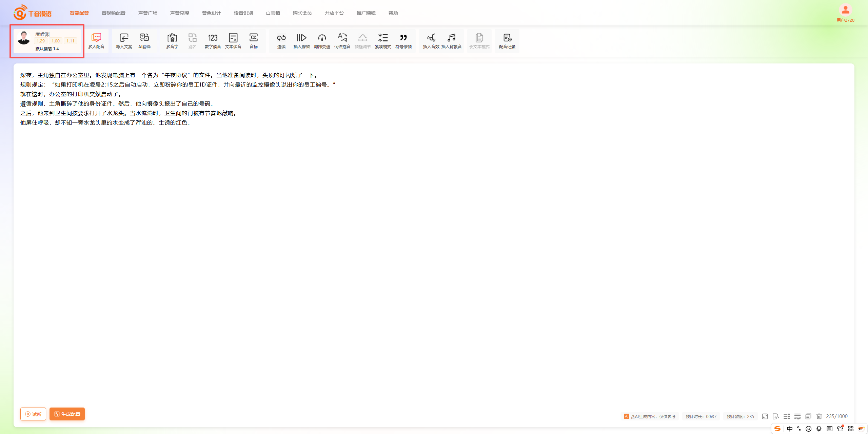Viewport: 868px width, 434px height.
Task: Open the AI翻译 translation tool
Action: [144, 41]
